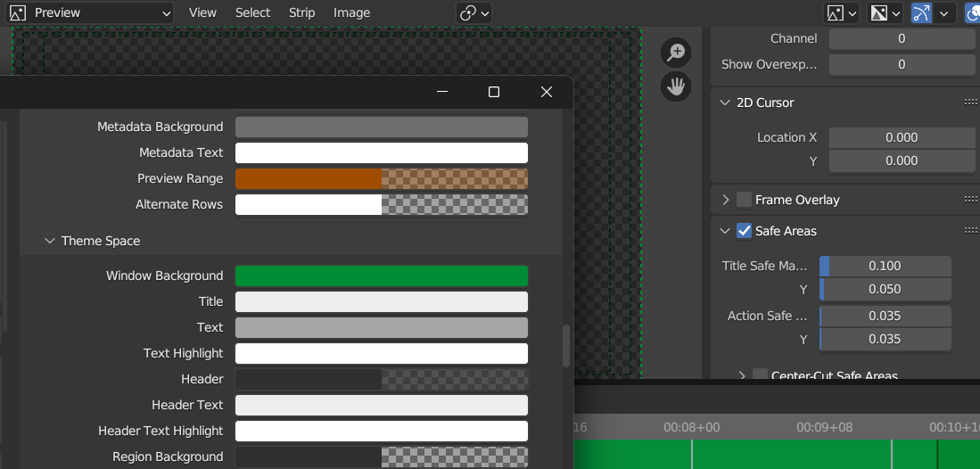980x469 pixels.
Task: Click the pan hand icon in preview
Action: pos(676,86)
